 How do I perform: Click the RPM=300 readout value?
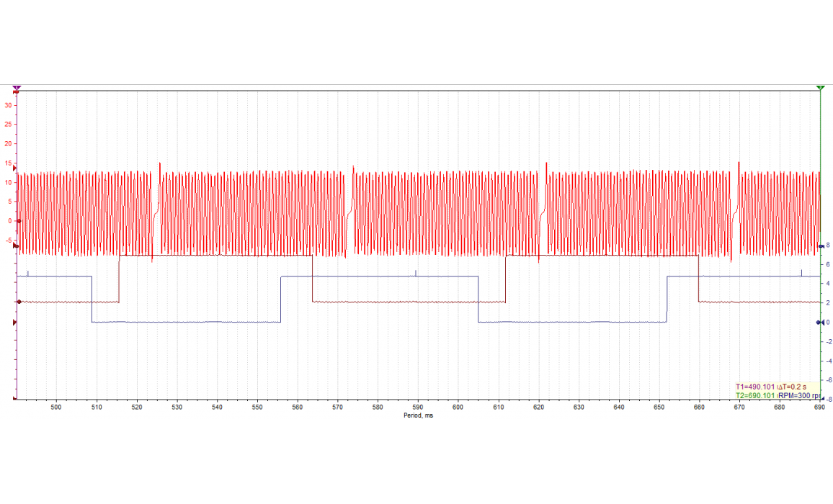pos(800,395)
